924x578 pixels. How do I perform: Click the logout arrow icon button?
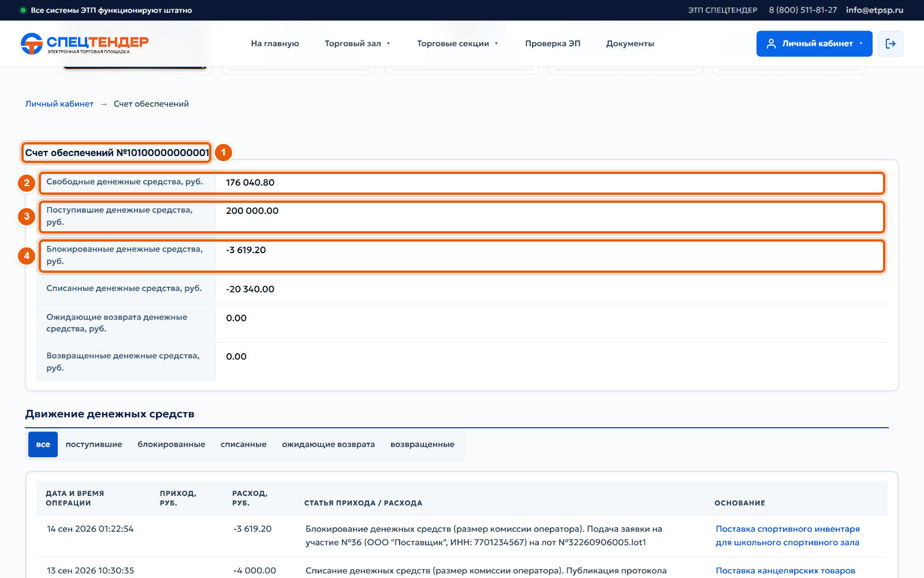tap(891, 43)
